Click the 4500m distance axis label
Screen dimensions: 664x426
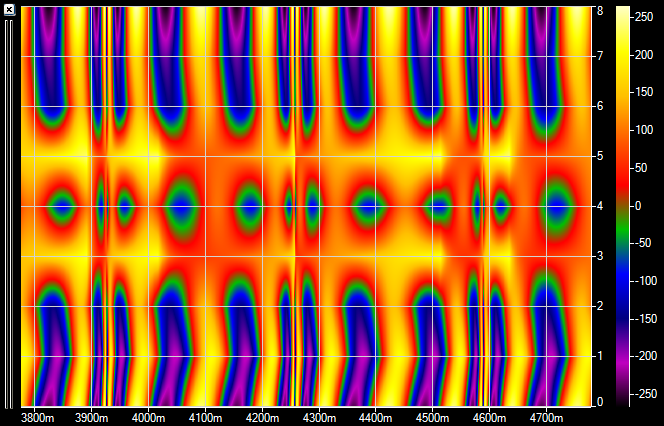click(432, 418)
